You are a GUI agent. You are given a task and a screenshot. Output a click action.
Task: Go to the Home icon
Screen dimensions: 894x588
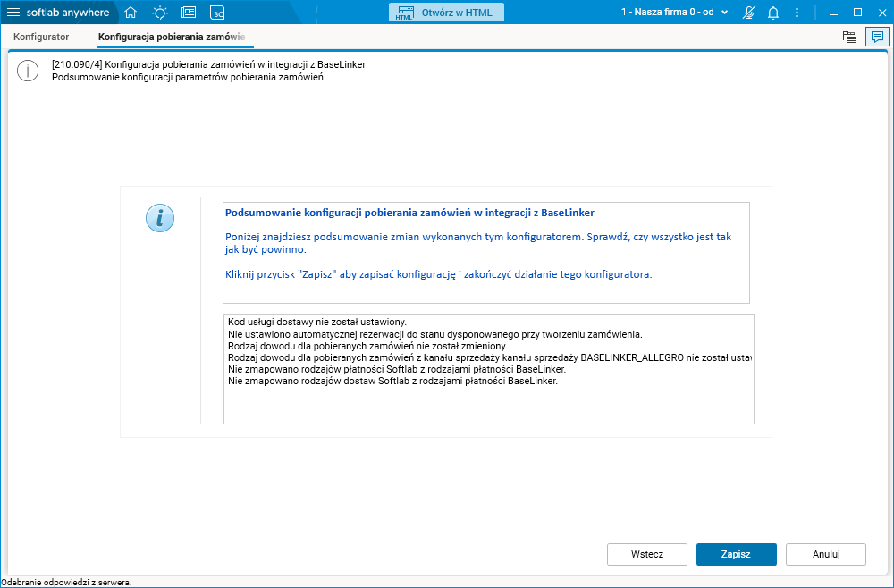pos(131,13)
